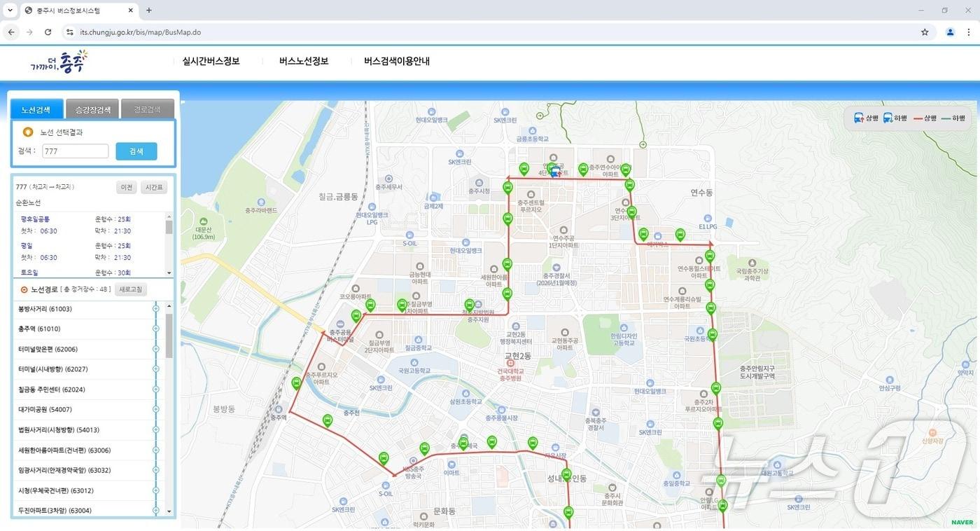The height and width of the screenshot is (531, 980).
Task: Click the route node icon for 봉방사거리 (61003)
Action: click(x=155, y=309)
